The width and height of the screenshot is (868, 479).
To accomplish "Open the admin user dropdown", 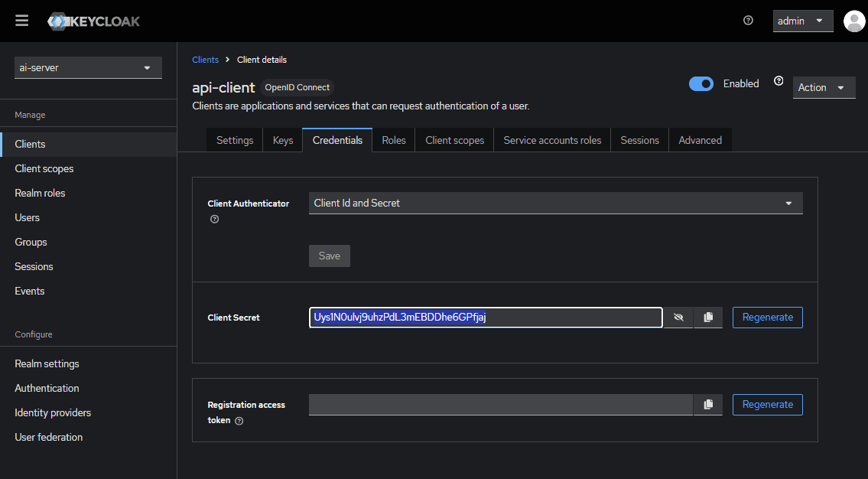I will click(x=803, y=21).
